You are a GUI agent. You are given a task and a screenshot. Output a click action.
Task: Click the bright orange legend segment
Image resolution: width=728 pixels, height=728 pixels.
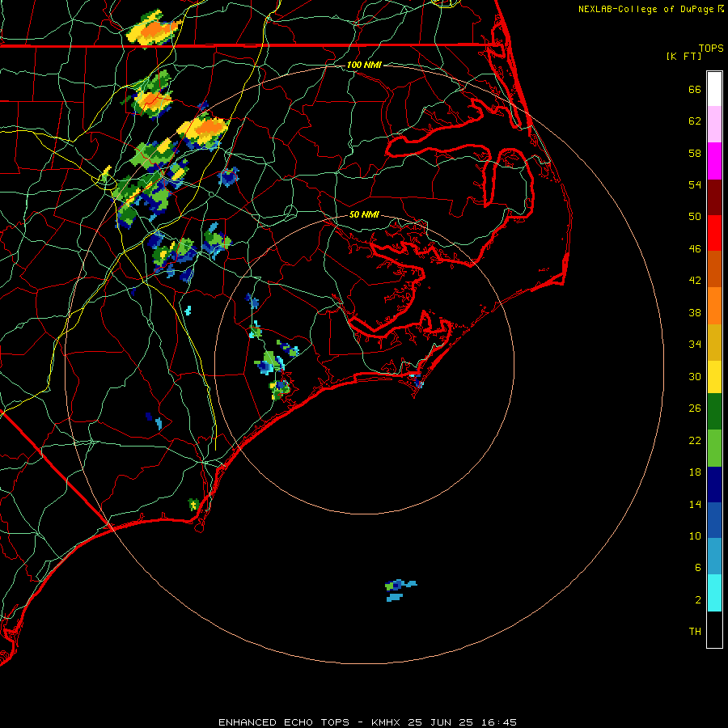click(714, 306)
